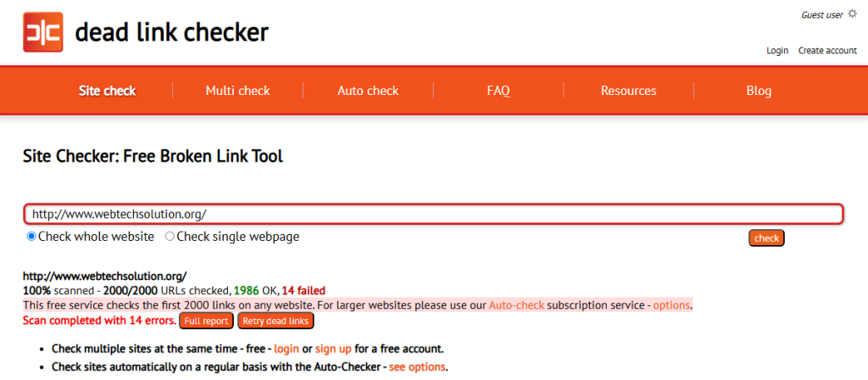Click the bold http://www.webtechsolution.org/ result heading

104,276
